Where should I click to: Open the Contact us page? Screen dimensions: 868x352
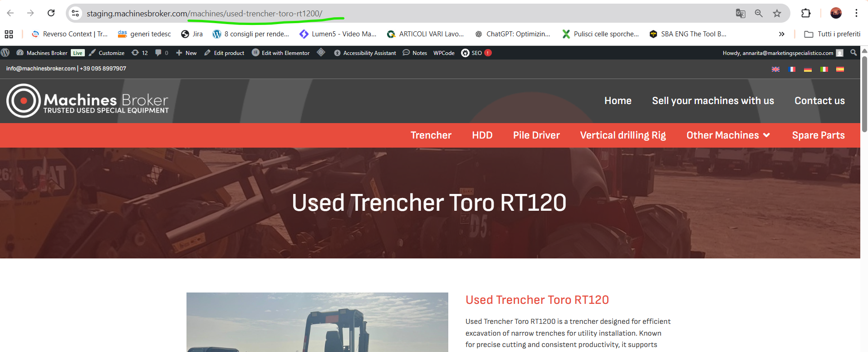point(819,101)
